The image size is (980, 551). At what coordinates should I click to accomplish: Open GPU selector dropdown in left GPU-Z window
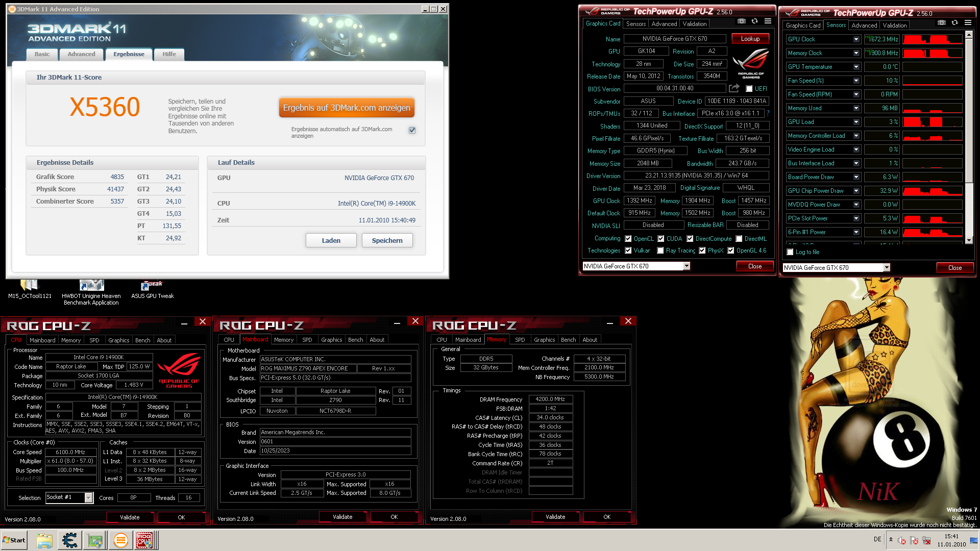click(687, 266)
